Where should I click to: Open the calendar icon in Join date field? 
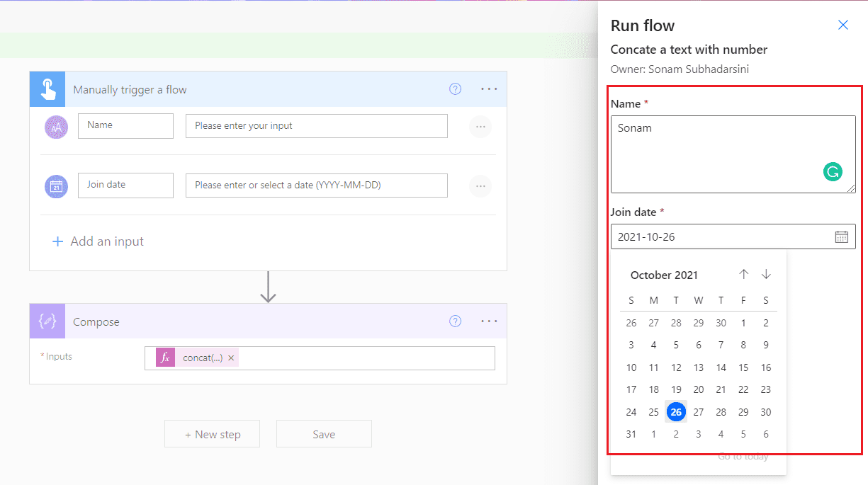point(842,236)
